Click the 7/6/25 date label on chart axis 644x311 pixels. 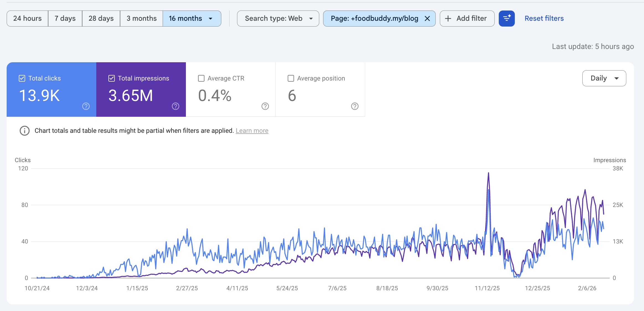point(337,288)
